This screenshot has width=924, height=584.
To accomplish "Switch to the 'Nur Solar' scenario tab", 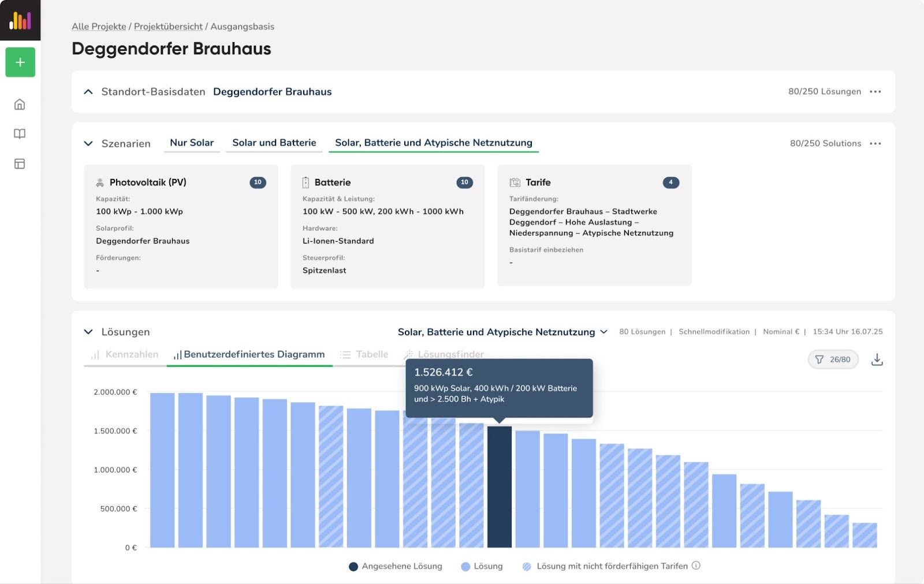I will (192, 143).
